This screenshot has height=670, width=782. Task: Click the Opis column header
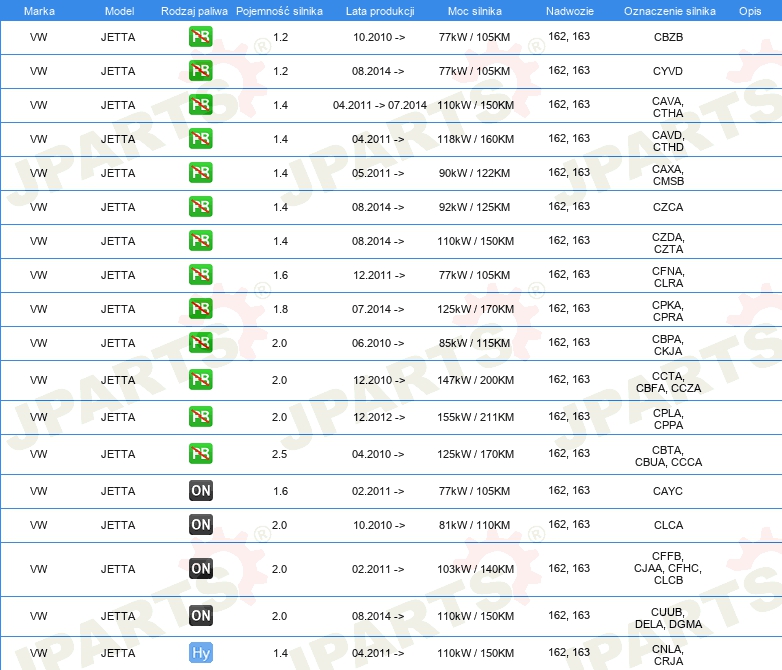tap(750, 11)
